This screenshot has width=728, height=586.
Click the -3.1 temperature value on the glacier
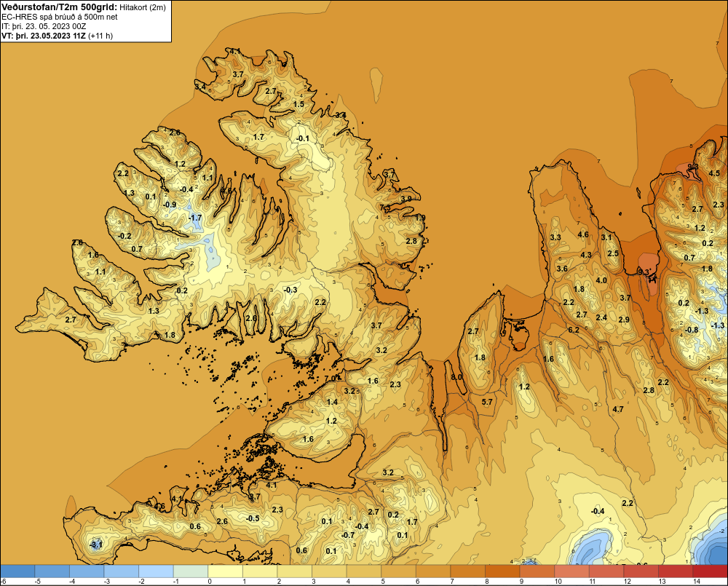(95, 545)
